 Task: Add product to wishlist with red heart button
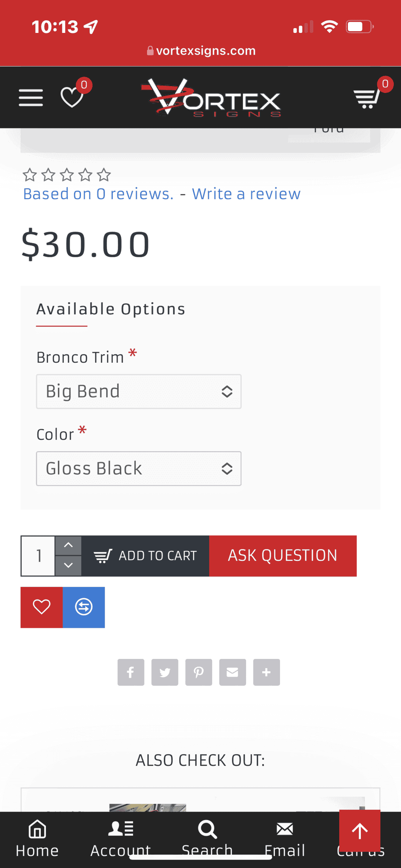click(41, 607)
